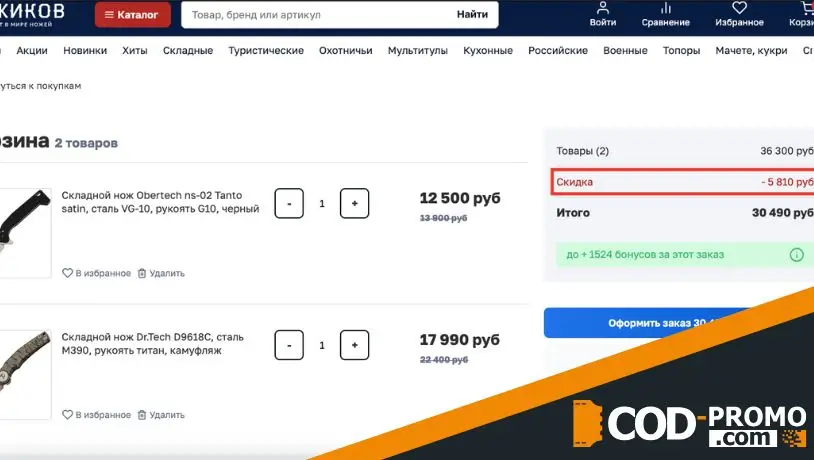Increase quantity of Dr.Tech D9618C knife
This screenshot has width=814, height=460.
pyautogui.click(x=355, y=345)
